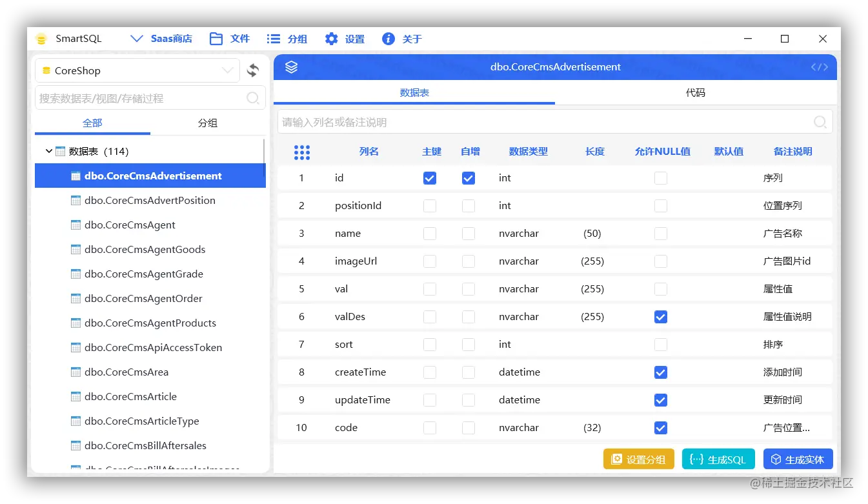Check allow NULL for id row

661,178
